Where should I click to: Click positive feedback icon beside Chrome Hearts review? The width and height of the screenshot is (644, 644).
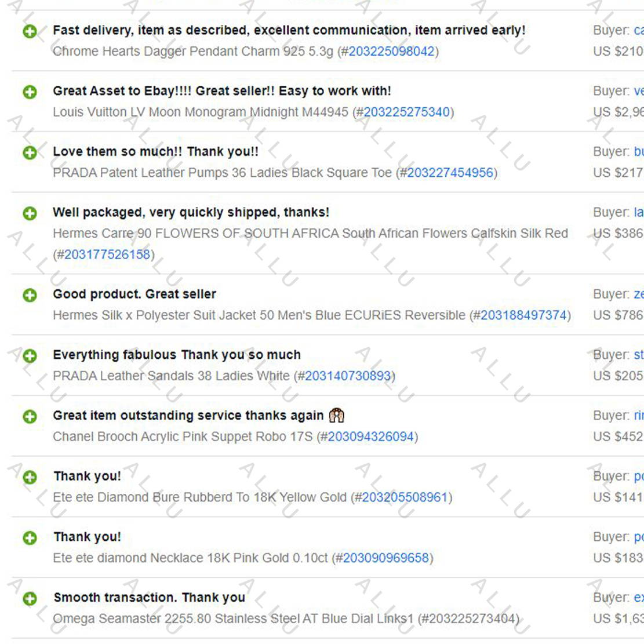tap(30, 31)
